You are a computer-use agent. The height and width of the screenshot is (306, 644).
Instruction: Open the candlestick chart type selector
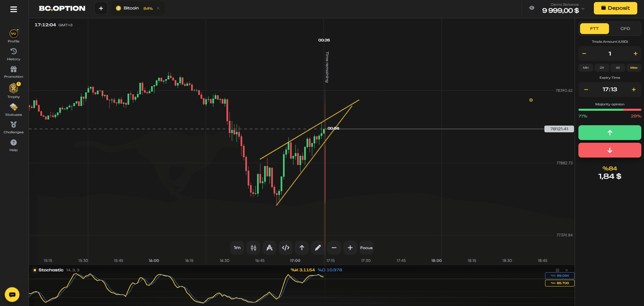coord(253,248)
